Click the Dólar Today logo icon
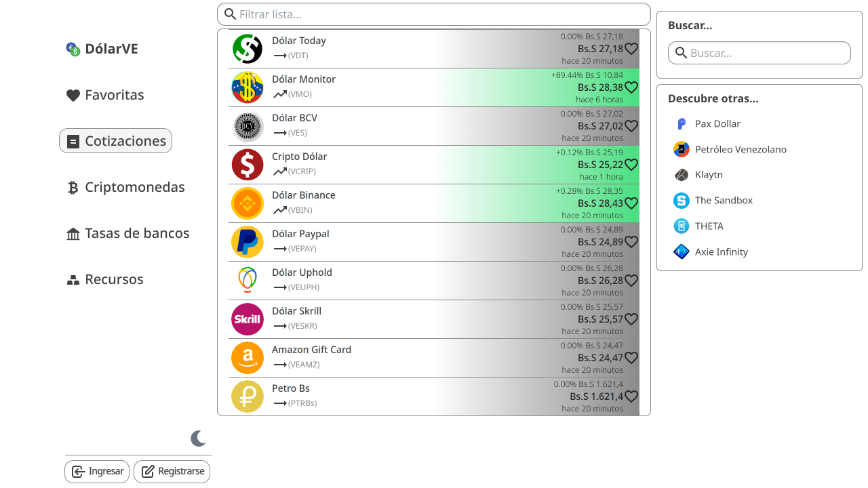 click(x=248, y=49)
